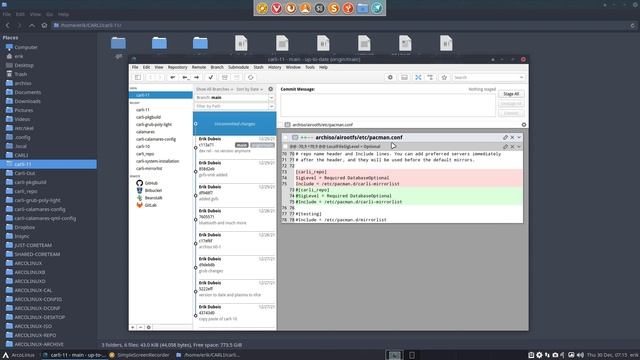Image resolution: width=640 pixels, height=360 pixels.
Task: Discard the hunk with its X icon
Action: pos(512,146)
